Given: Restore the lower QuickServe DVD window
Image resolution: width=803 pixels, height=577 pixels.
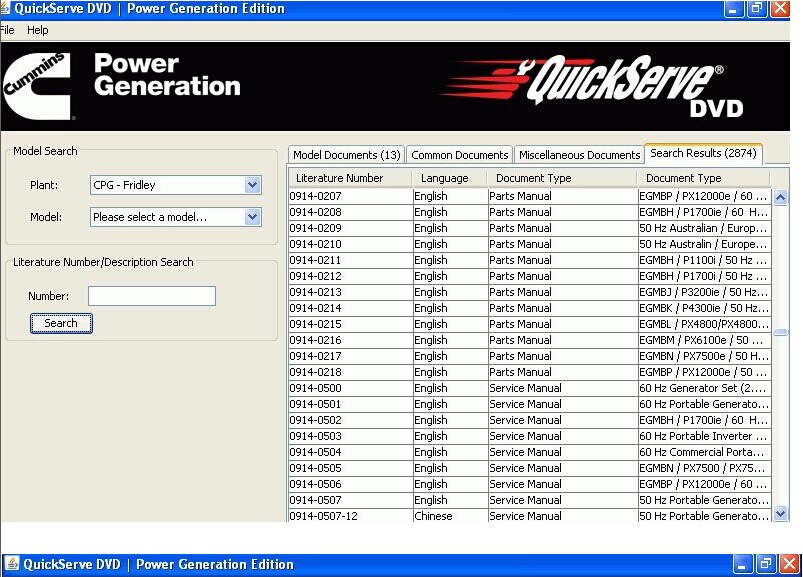Looking at the screenshot, I should click(766, 565).
